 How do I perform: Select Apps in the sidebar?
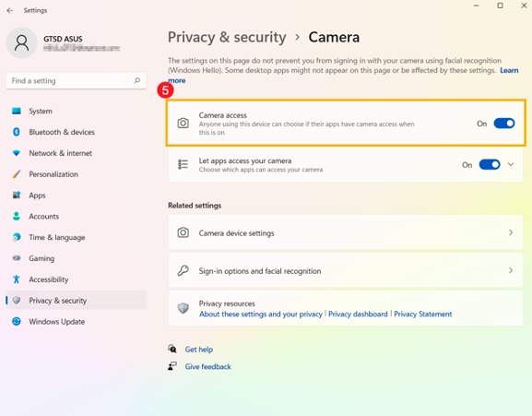[76, 196]
